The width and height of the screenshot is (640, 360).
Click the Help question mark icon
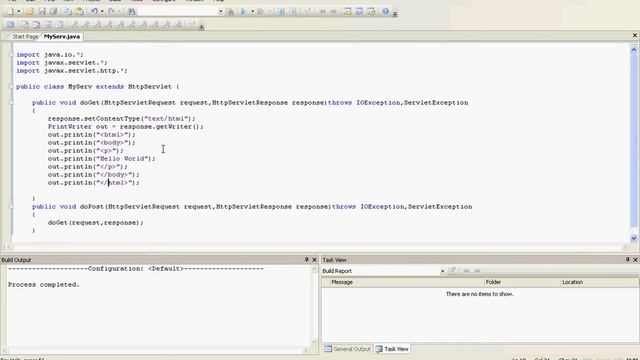click(385, 11)
